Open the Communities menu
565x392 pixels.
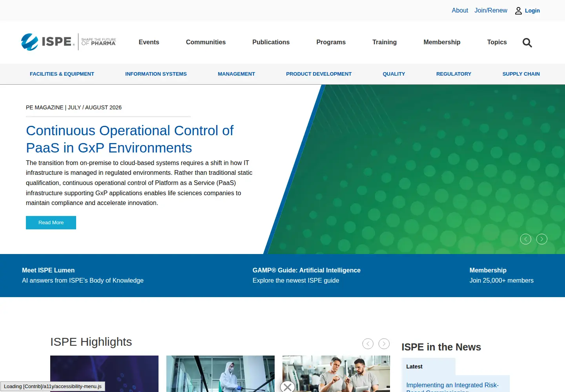pos(206,42)
